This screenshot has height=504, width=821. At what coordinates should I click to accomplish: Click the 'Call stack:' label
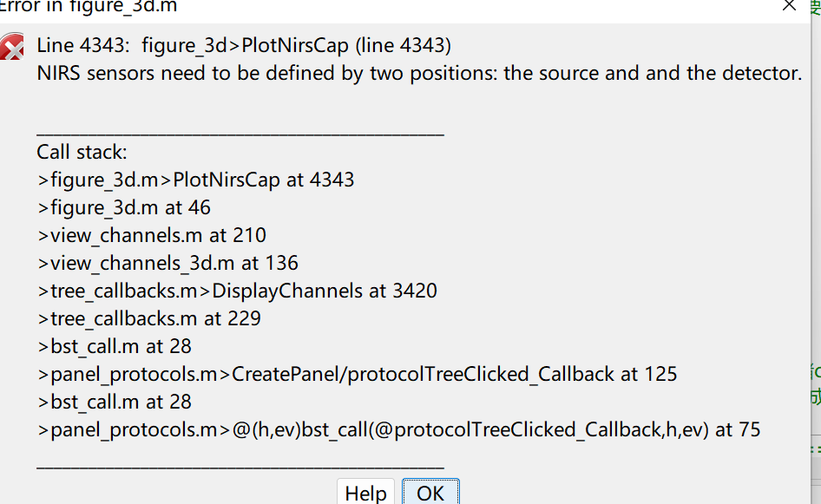[82, 153]
